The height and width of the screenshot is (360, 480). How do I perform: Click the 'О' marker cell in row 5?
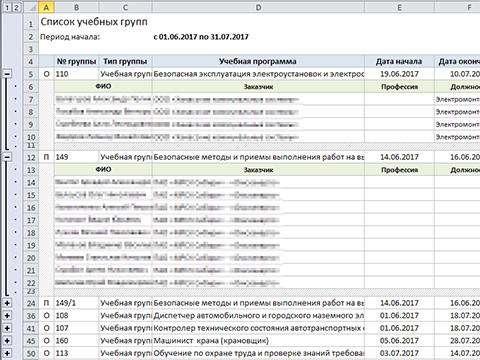click(46, 74)
